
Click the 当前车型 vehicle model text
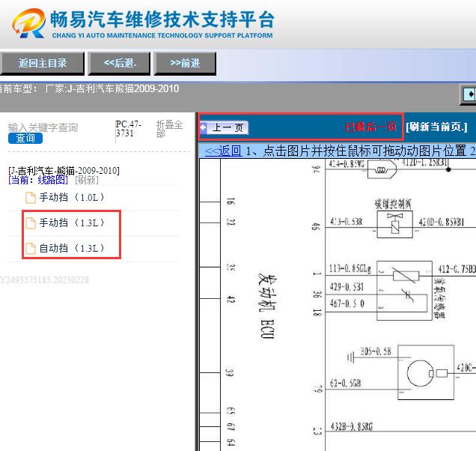pos(90,88)
